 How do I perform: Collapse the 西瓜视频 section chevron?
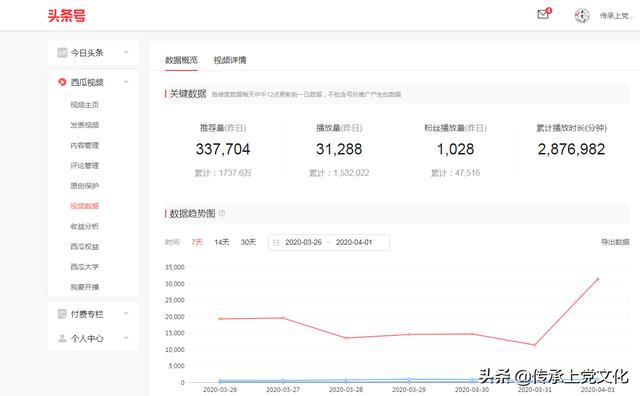[x=126, y=82]
